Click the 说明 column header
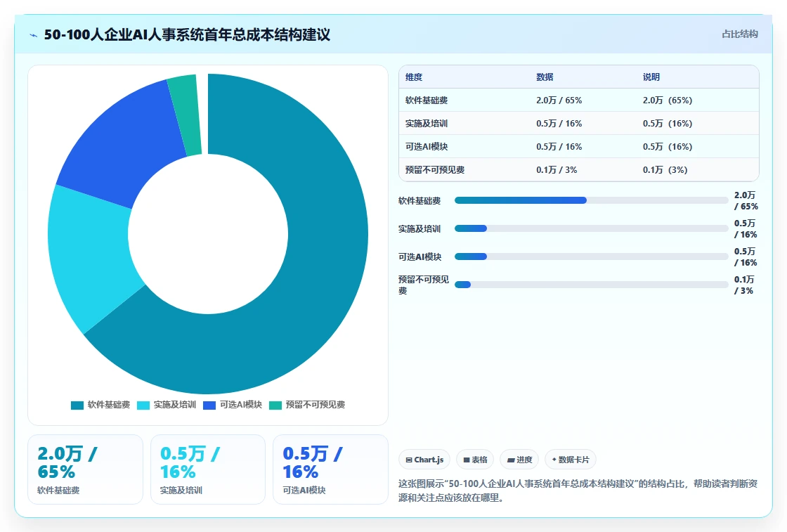This screenshot has height=532, width=787. pyautogui.click(x=651, y=77)
